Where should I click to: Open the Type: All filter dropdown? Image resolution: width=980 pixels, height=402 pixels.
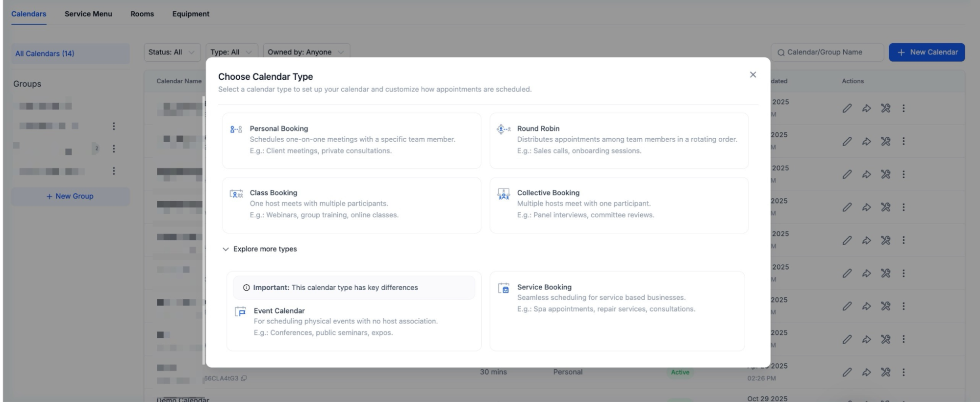(x=231, y=52)
